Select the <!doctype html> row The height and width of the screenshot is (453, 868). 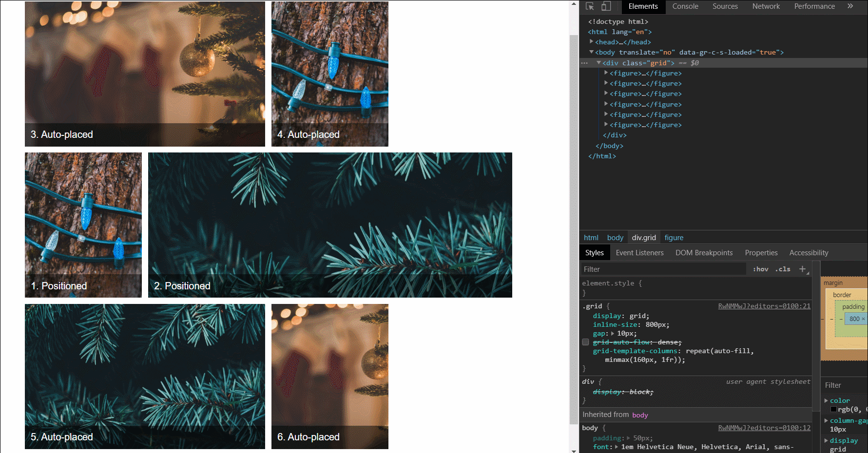tap(618, 21)
